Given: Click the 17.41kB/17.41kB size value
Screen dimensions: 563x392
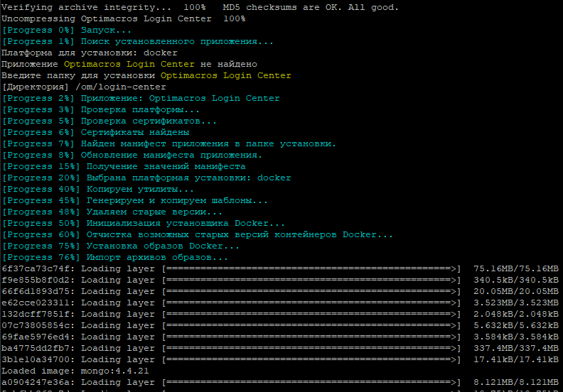Looking at the screenshot, I should (x=516, y=360).
